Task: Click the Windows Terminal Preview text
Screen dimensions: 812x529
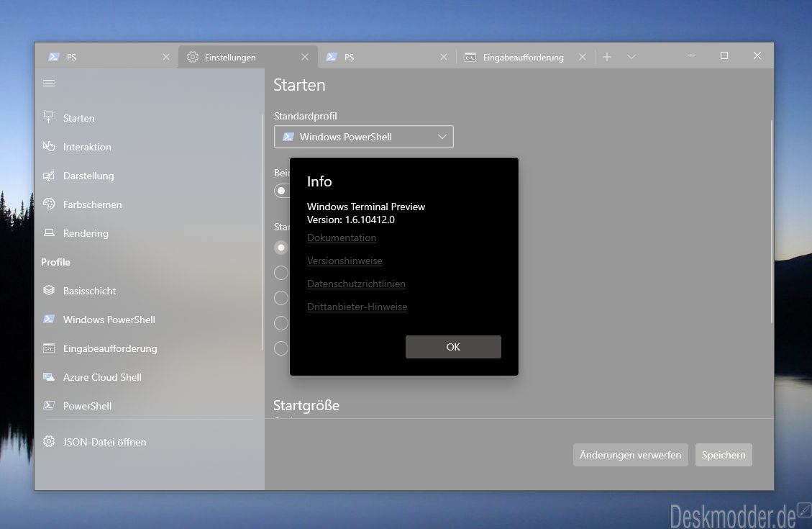Action: point(366,207)
